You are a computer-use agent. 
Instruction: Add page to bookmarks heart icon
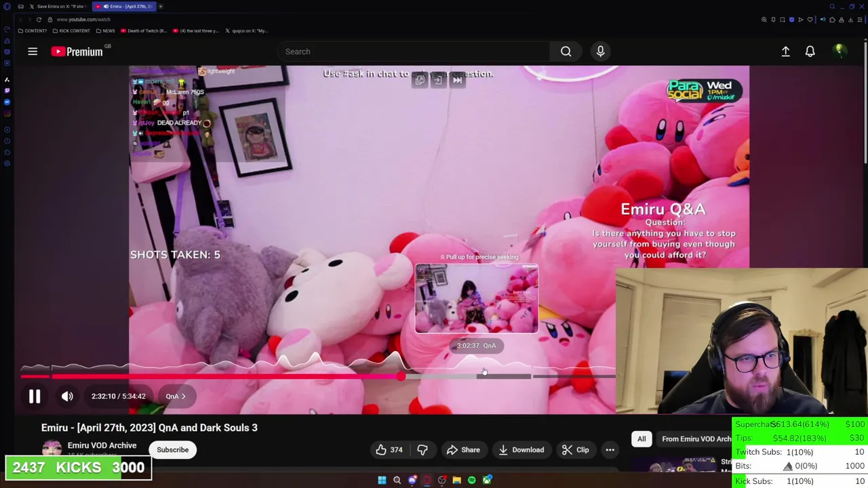pyautogui.click(x=810, y=20)
